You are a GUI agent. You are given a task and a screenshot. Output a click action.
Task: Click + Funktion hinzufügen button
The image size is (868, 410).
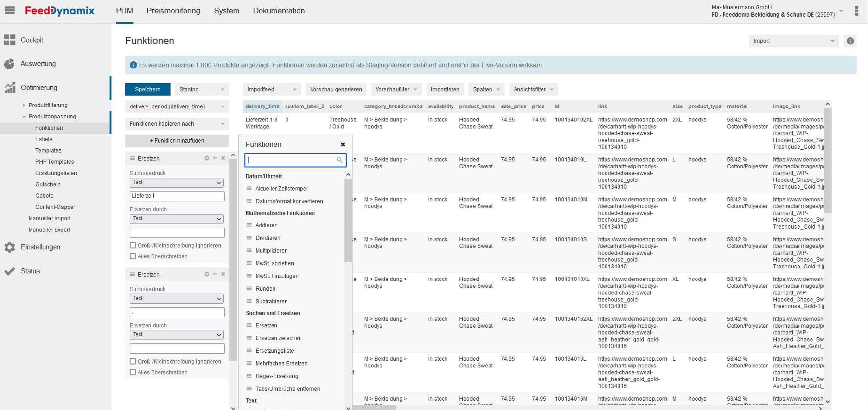[177, 141]
